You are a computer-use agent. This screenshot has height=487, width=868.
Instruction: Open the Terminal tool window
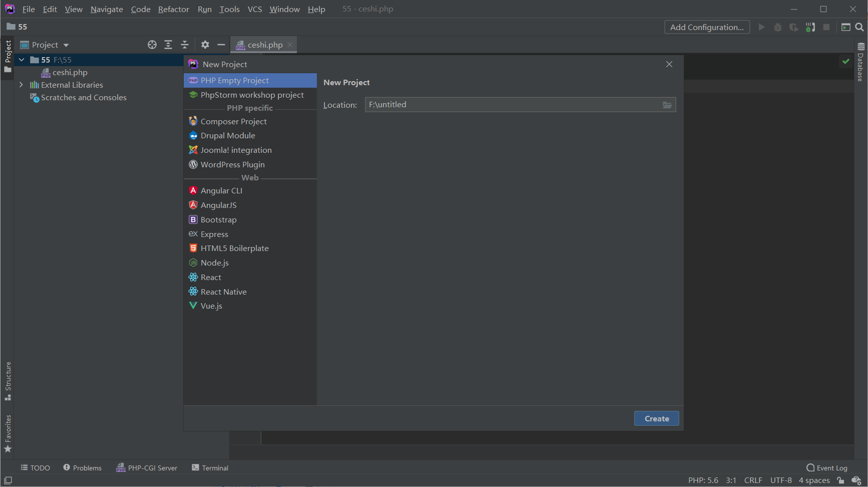click(210, 468)
